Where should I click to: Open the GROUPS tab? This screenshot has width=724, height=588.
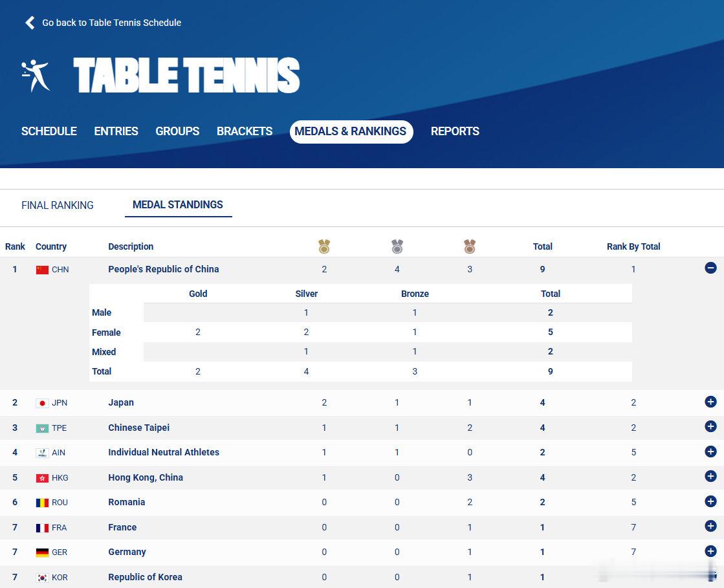[x=177, y=131]
